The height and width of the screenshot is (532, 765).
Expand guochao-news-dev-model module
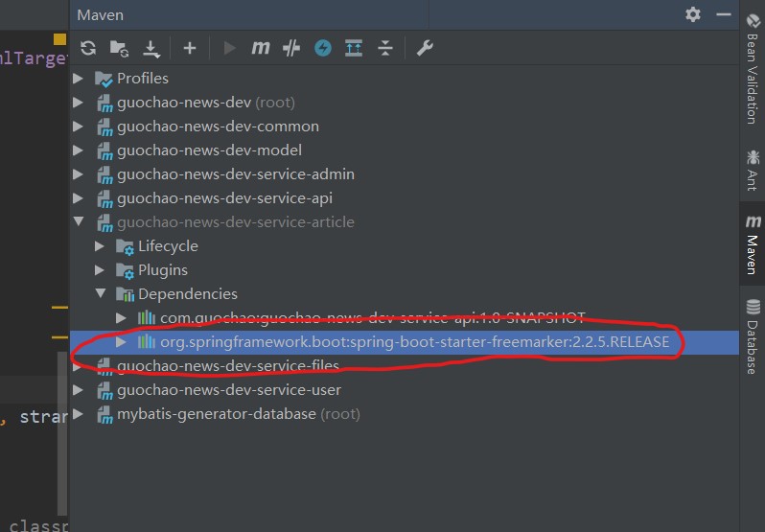78,150
